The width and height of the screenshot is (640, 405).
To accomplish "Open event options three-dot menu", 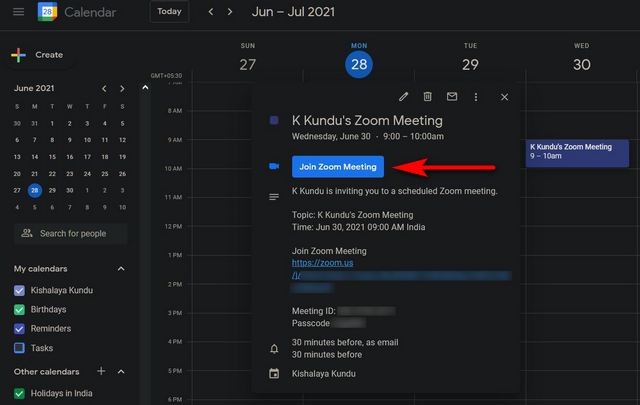I will coord(476,97).
